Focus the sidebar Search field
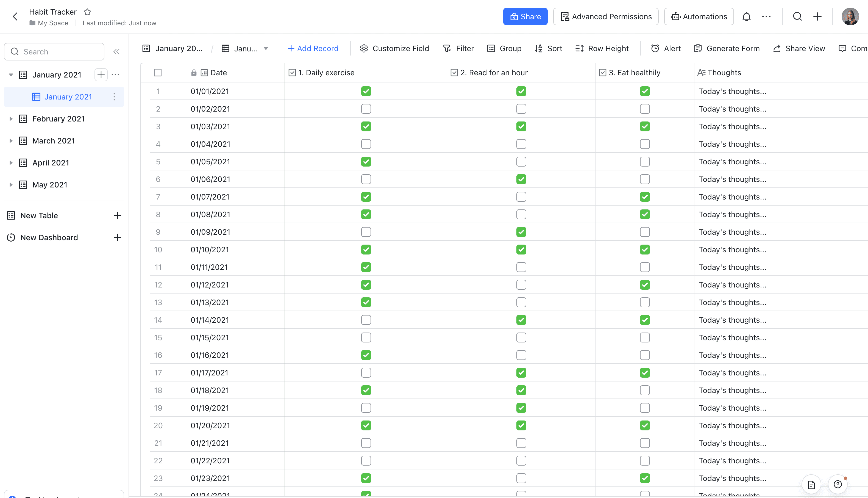This screenshot has height=498, width=868. (x=55, y=52)
